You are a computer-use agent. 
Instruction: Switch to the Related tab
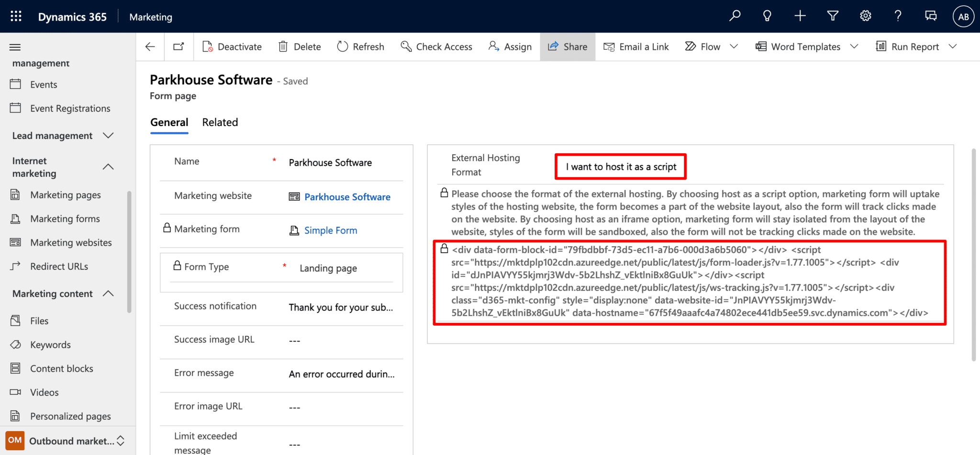click(220, 122)
